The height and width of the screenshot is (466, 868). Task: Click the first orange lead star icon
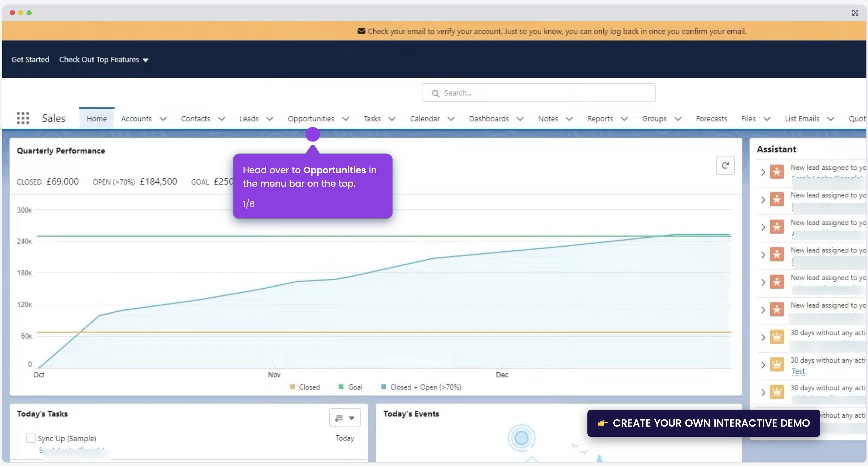[x=777, y=172]
